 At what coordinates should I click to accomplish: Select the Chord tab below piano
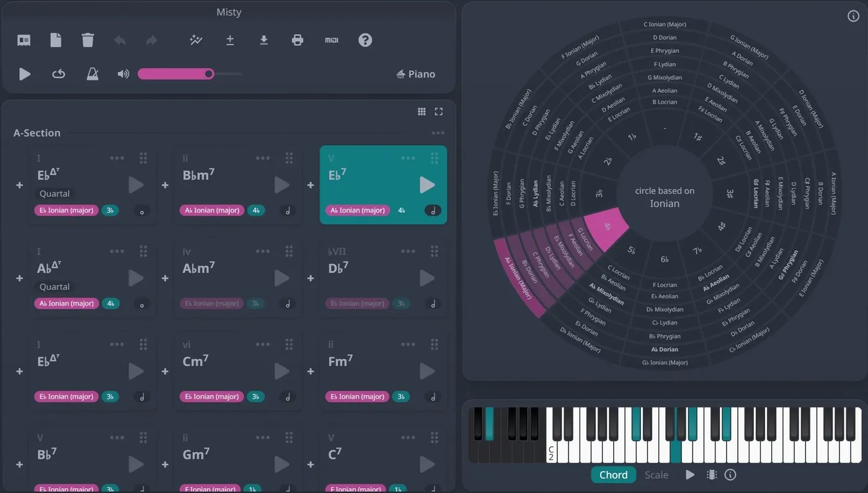[x=613, y=475]
